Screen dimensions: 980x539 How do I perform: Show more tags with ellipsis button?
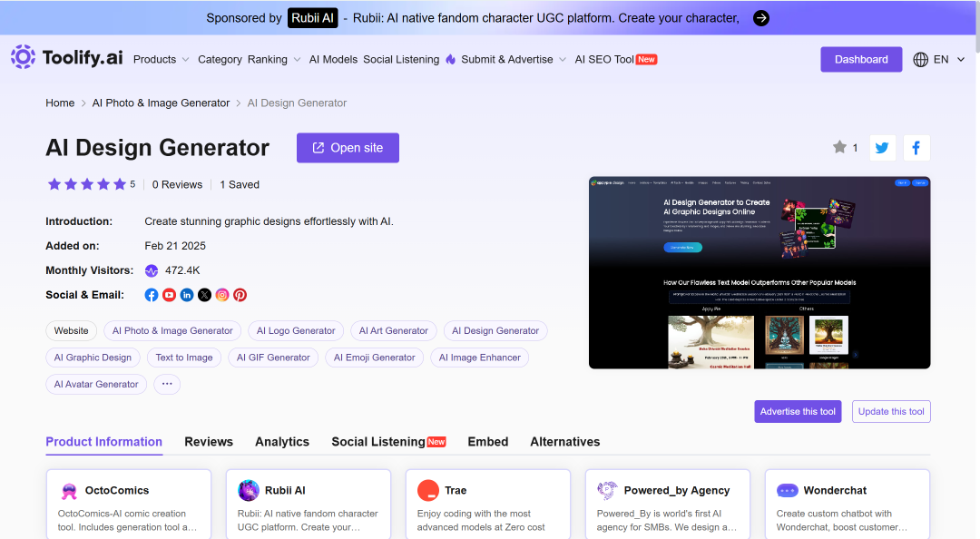pyautogui.click(x=167, y=384)
